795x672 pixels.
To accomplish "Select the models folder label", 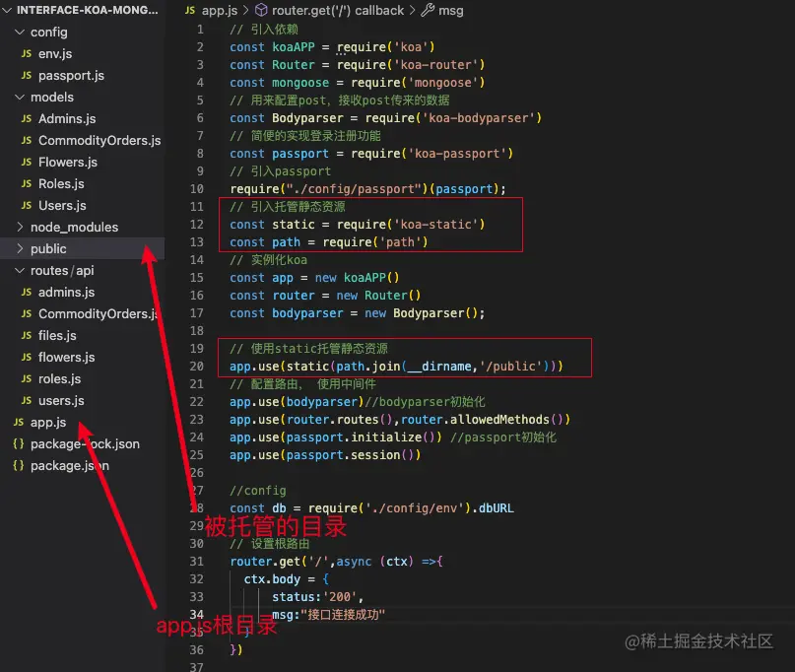I will pos(51,97).
